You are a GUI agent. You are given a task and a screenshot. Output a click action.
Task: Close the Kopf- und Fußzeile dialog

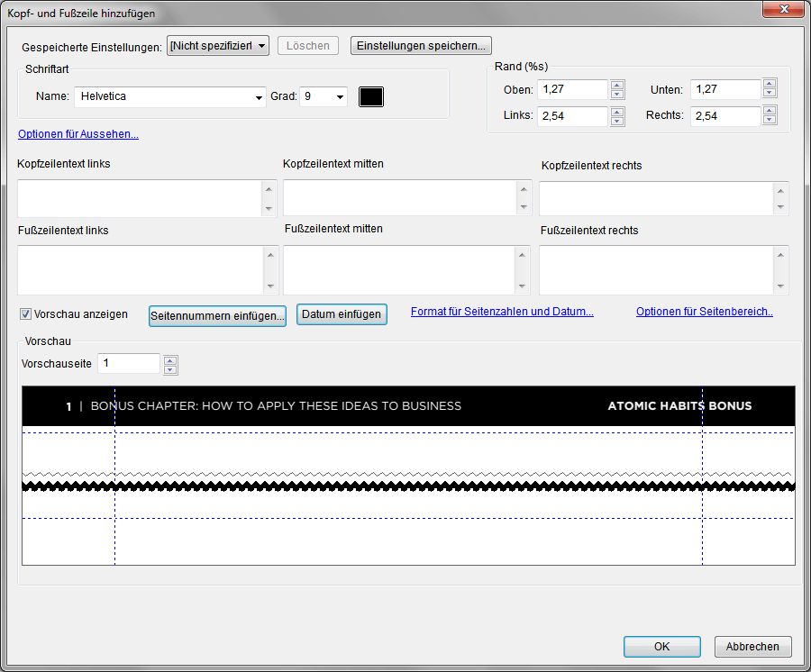pos(784,9)
